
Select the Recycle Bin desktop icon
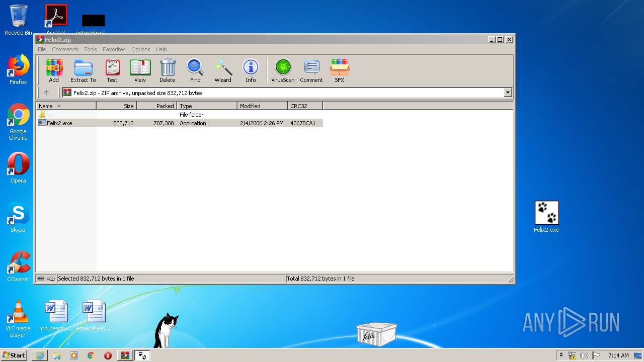[x=18, y=20]
